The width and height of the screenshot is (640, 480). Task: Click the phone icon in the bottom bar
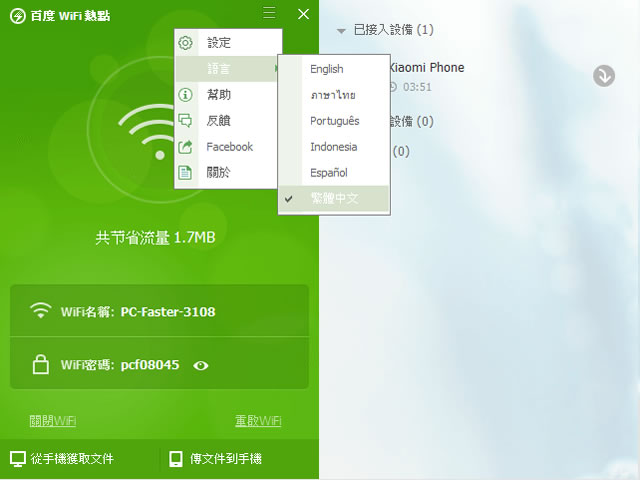pos(176,459)
